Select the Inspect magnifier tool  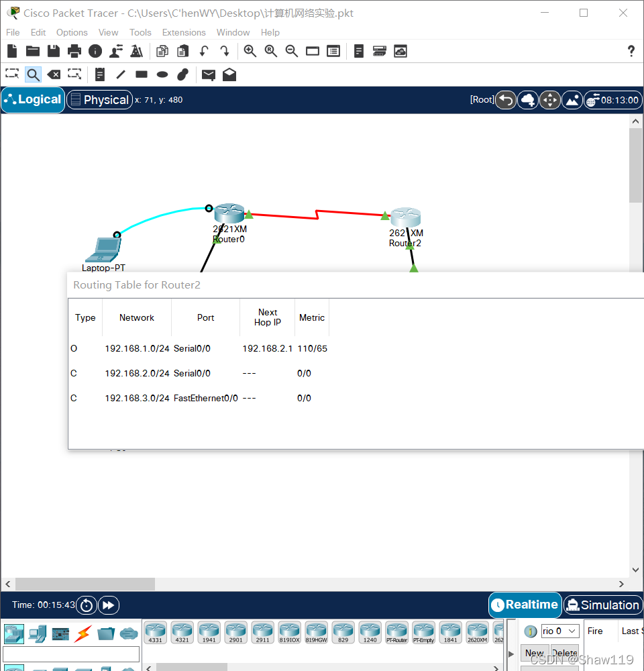pyautogui.click(x=33, y=74)
